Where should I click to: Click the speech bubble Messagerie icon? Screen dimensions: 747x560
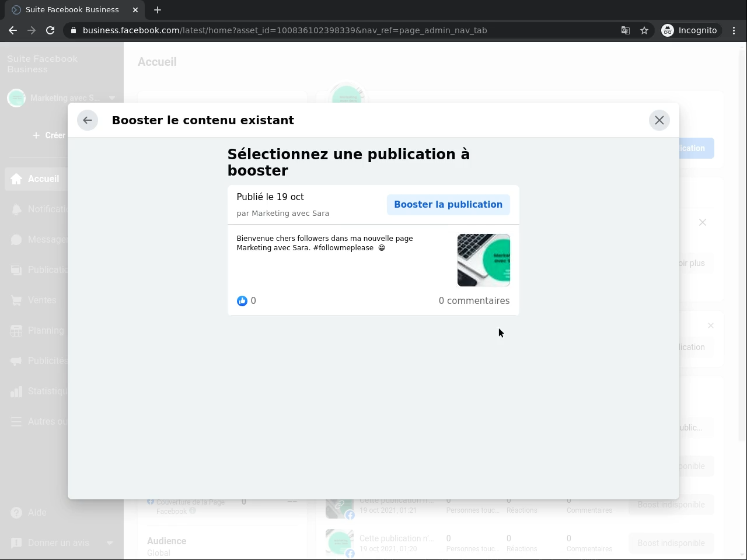coord(16,240)
